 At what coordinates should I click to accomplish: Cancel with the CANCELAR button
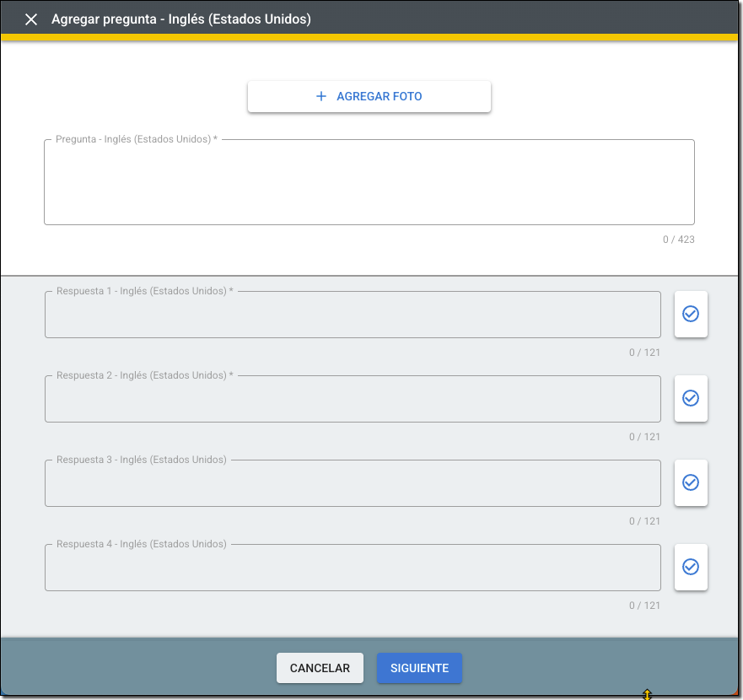tap(320, 668)
